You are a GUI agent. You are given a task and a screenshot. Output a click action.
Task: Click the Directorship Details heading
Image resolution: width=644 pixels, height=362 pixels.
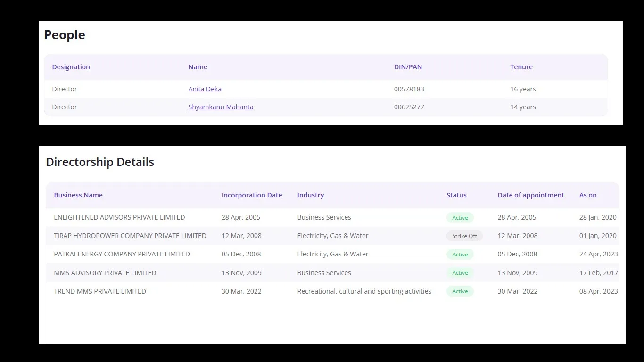pyautogui.click(x=100, y=162)
